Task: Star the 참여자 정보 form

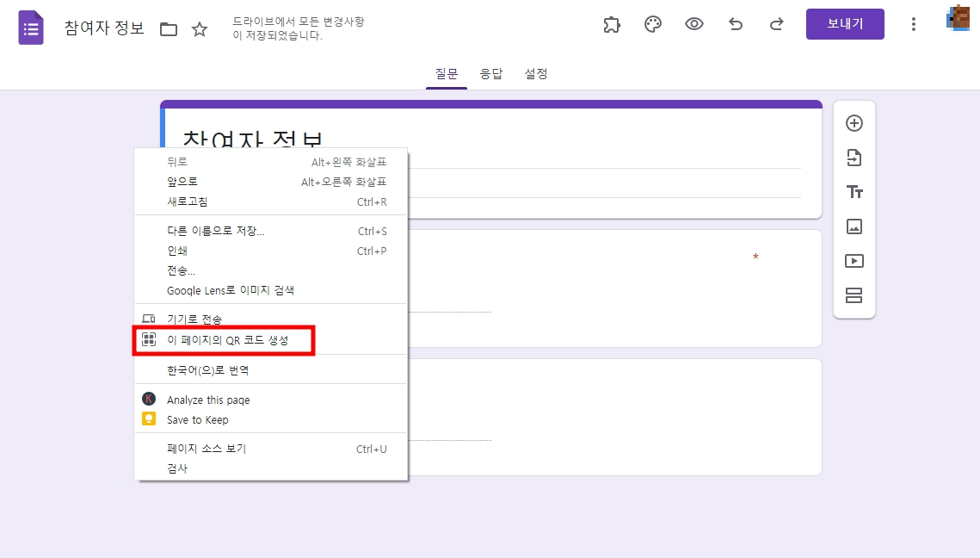Action: point(199,28)
